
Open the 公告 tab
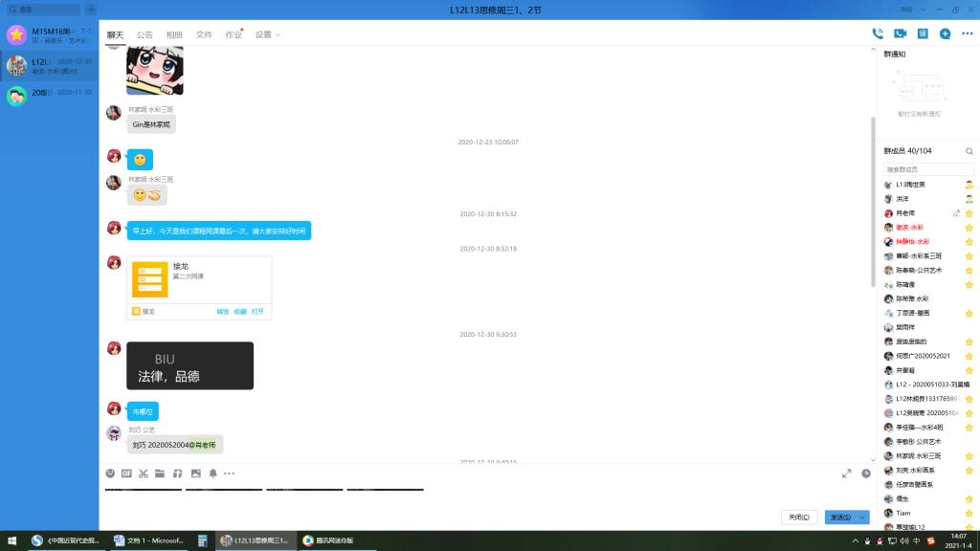tap(145, 34)
